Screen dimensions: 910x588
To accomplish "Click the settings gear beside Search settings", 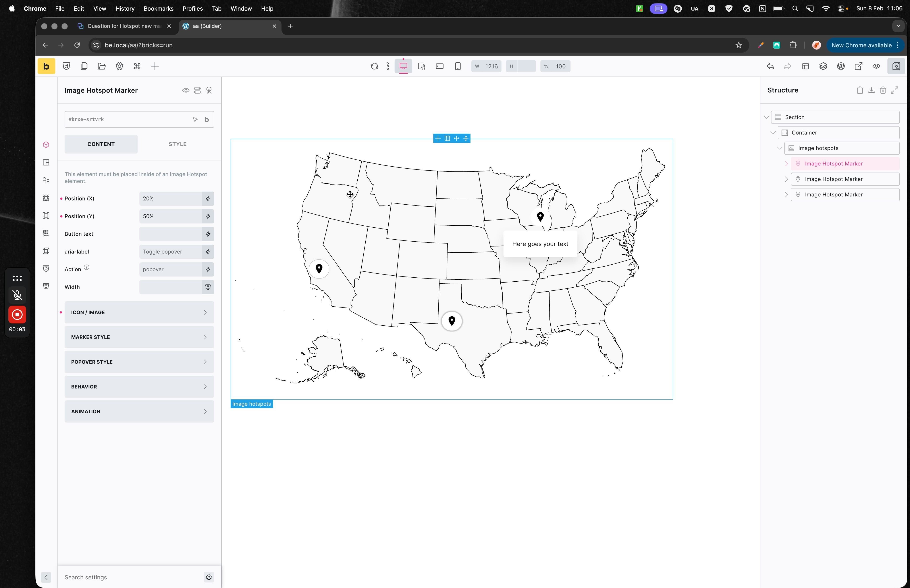I will [x=209, y=577].
